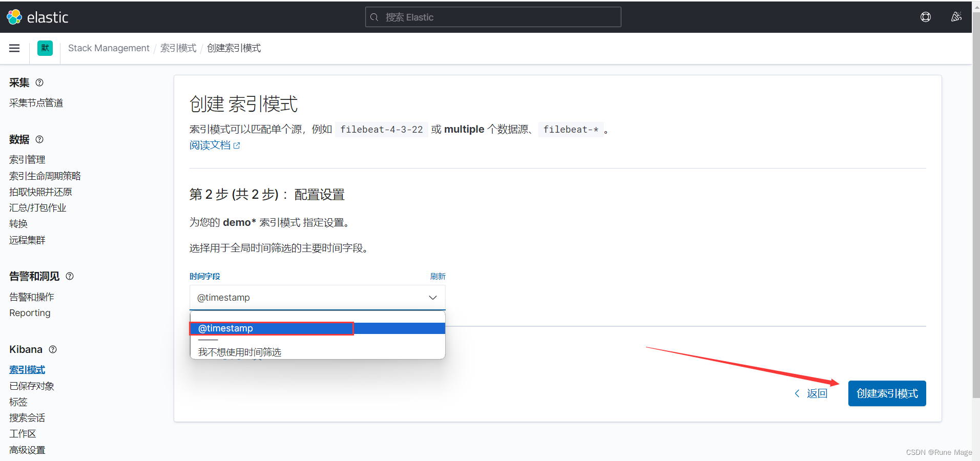Click the help icon next to 告警和洞见
The height and width of the screenshot is (461, 980).
tap(70, 276)
